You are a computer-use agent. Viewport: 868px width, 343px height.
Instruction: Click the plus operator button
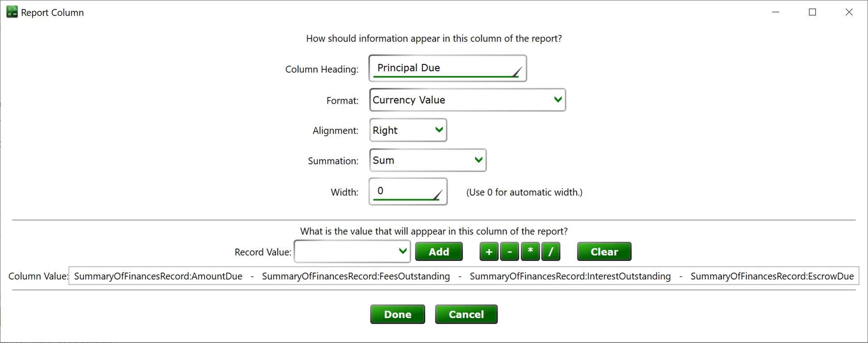pyautogui.click(x=488, y=252)
